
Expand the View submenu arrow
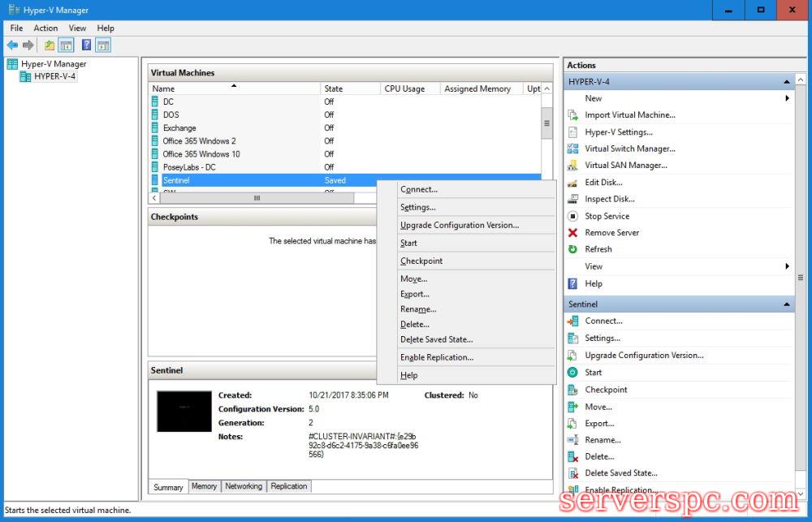[x=787, y=266]
